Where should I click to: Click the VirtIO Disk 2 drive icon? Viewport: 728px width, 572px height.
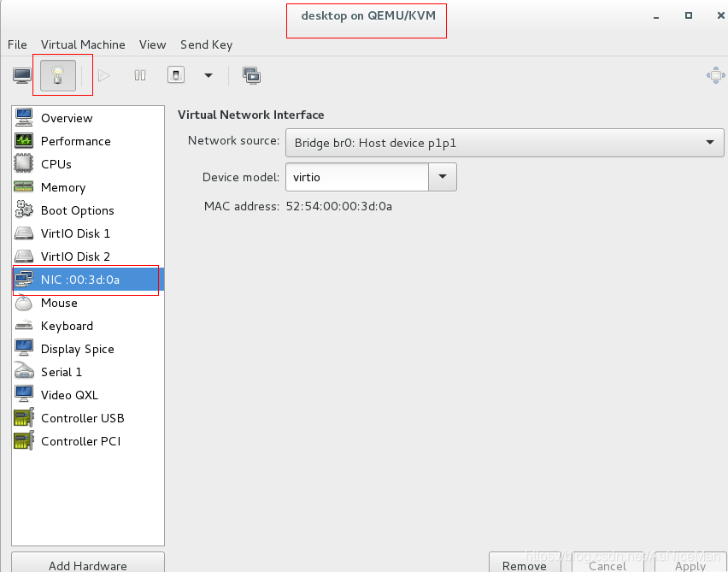click(x=24, y=256)
